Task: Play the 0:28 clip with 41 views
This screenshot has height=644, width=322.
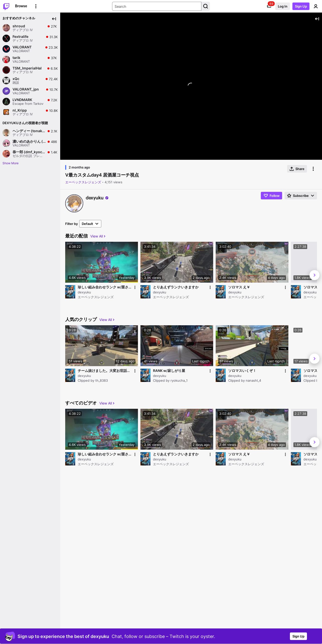Action: 177,346
